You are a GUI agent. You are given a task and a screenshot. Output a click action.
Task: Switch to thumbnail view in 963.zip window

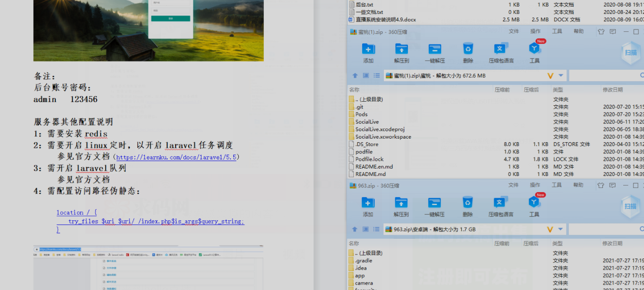366,230
